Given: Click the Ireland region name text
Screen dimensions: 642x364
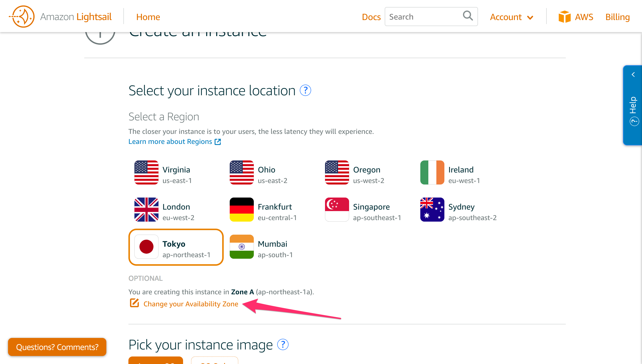Looking at the screenshot, I should pyautogui.click(x=461, y=170).
